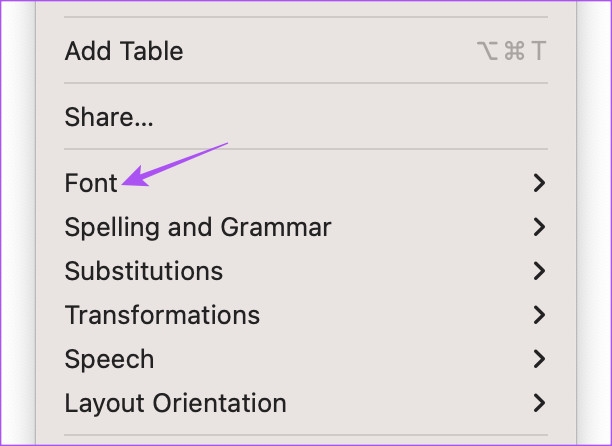
Task: Open the Font submenu
Action: coord(91,183)
